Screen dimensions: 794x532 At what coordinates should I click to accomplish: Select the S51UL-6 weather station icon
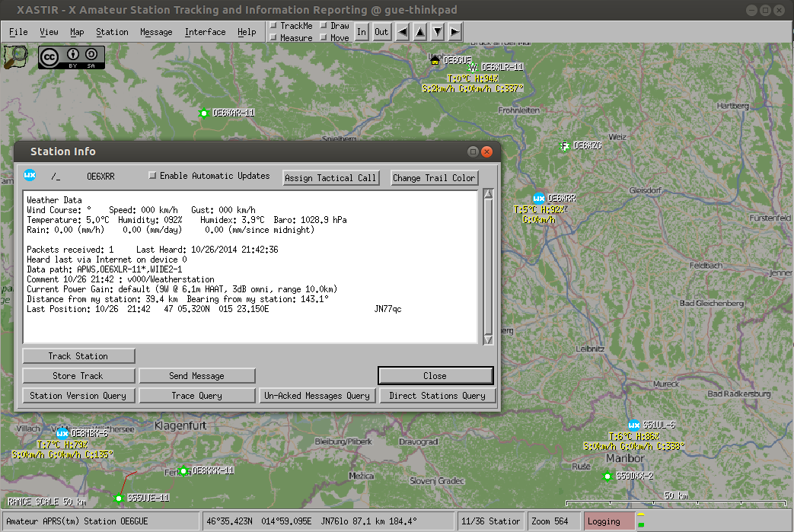point(633,425)
